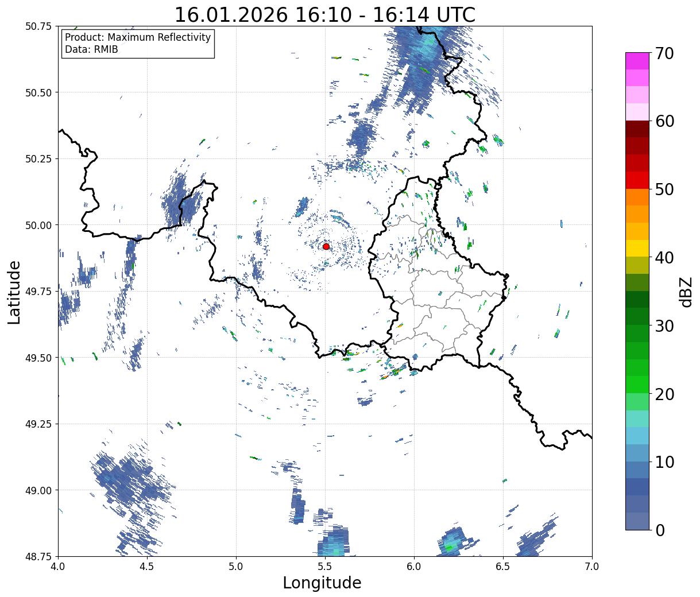Click the colorbar tick label 60
Image resolution: width=700 pixels, height=597 pixels.
(664, 121)
